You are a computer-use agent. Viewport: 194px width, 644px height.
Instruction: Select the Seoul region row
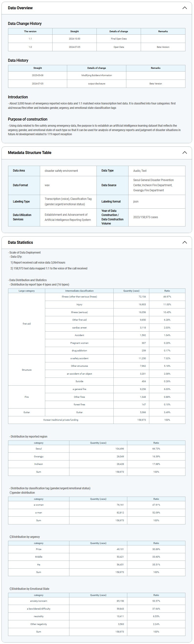[x=39, y=449]
